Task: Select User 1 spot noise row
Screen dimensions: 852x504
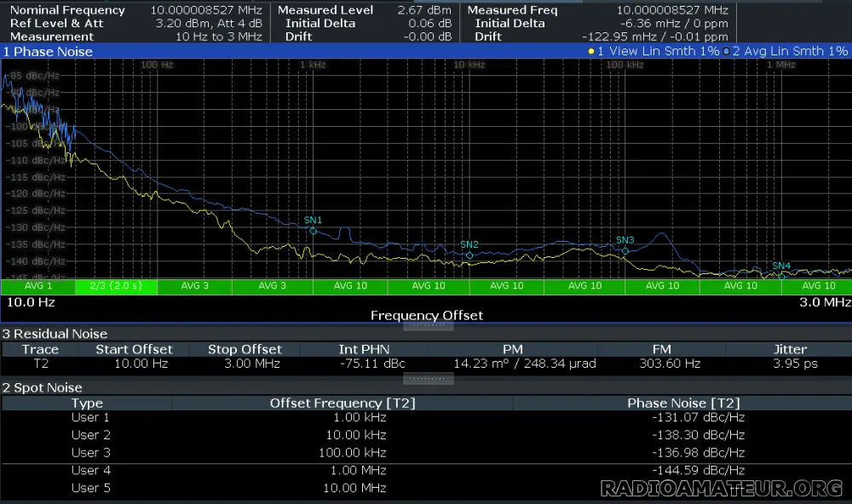Action: (x=426, y=418)
